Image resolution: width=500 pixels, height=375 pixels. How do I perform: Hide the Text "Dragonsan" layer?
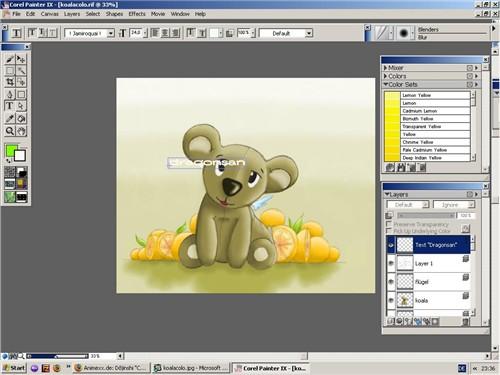pyautogui.click(x=391, y=246)
